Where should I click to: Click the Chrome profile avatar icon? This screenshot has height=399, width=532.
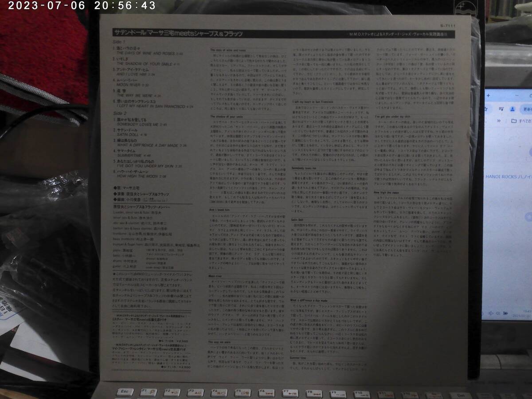pyautogui.click(x=512, y=110)
